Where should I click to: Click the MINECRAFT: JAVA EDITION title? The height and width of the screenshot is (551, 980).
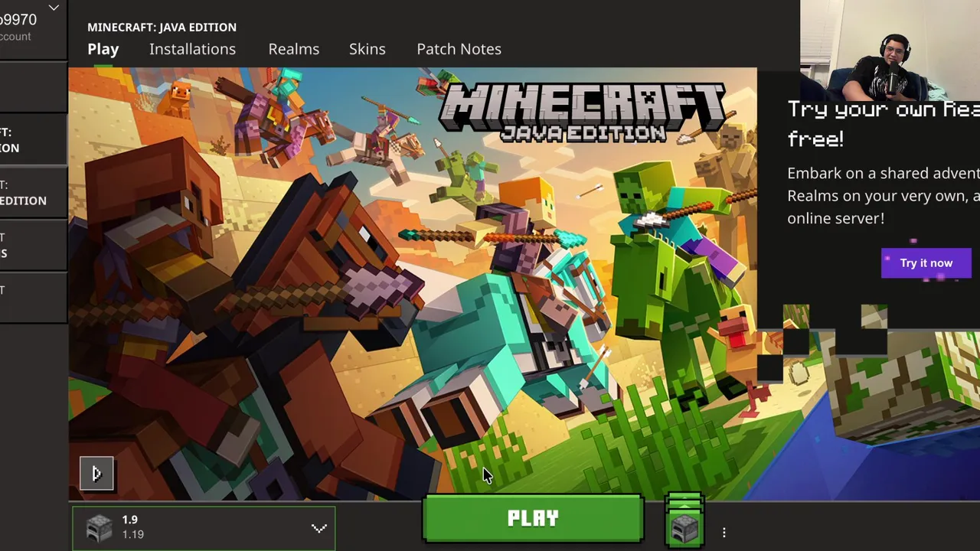[x=162, y=27]
